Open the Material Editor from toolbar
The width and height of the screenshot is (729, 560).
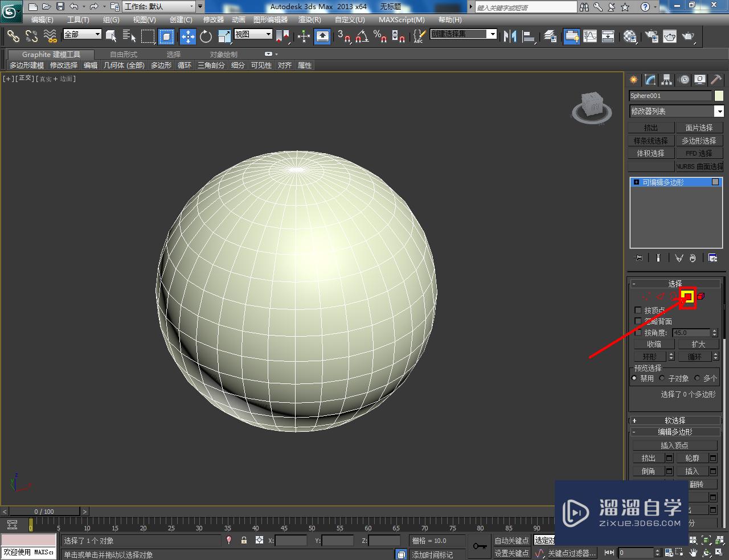coord(630,36)
